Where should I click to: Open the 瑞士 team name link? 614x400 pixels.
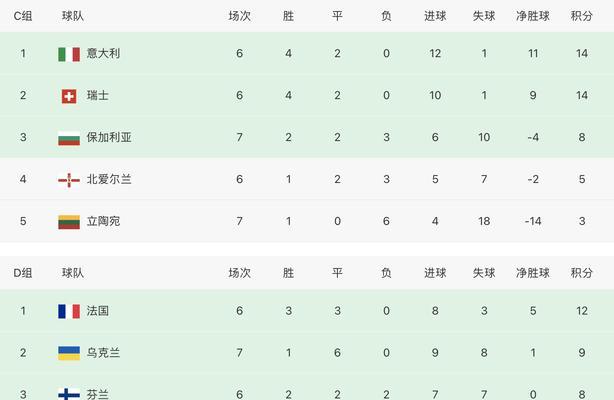(x=98, y=95)
